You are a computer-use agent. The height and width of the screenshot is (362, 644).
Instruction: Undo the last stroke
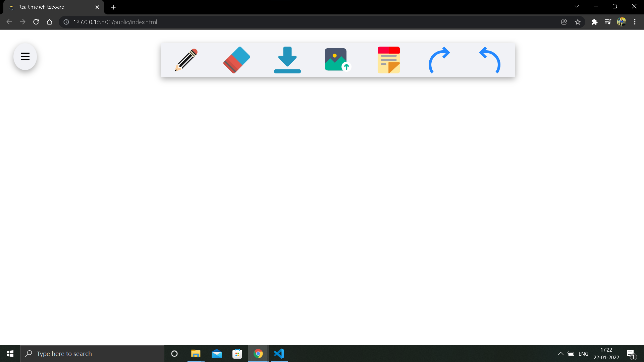490,60
